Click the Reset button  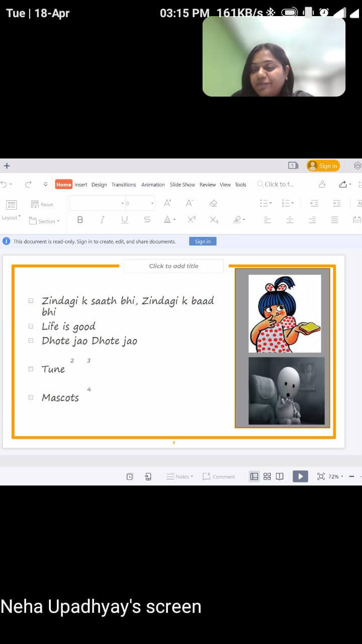coord(42,204)
